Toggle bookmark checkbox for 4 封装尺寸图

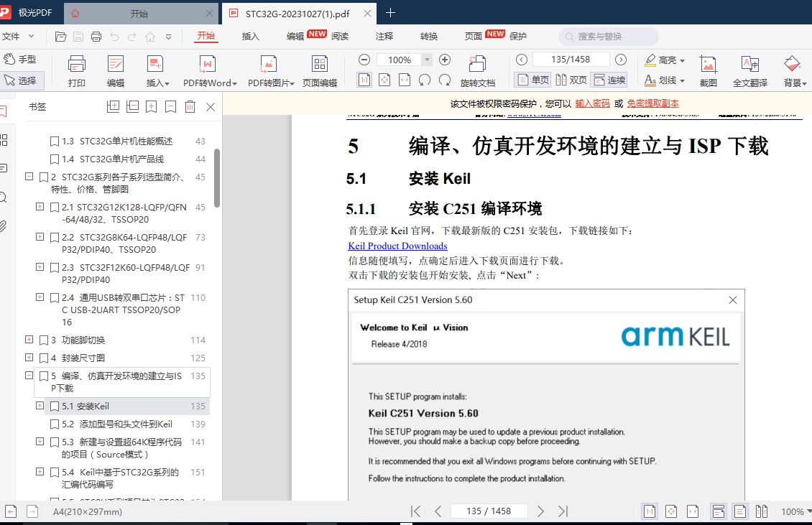pyautogui.click(x=44, y=358)
